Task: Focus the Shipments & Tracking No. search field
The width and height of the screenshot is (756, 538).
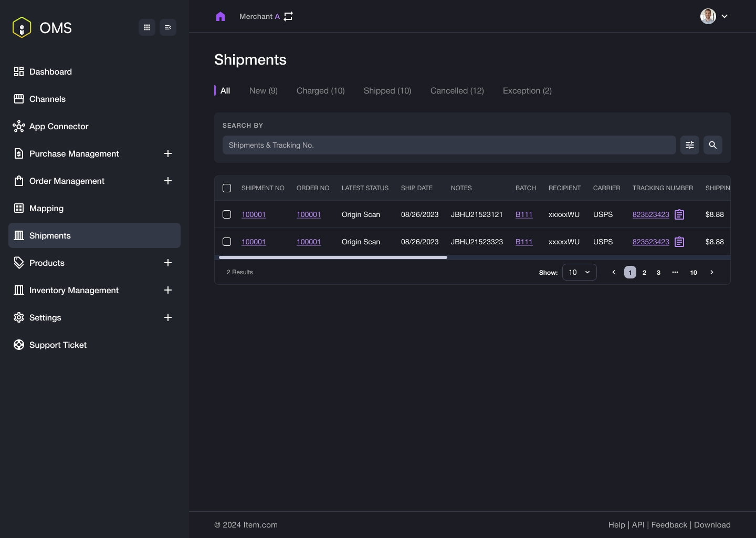Action: pos(449,145)
